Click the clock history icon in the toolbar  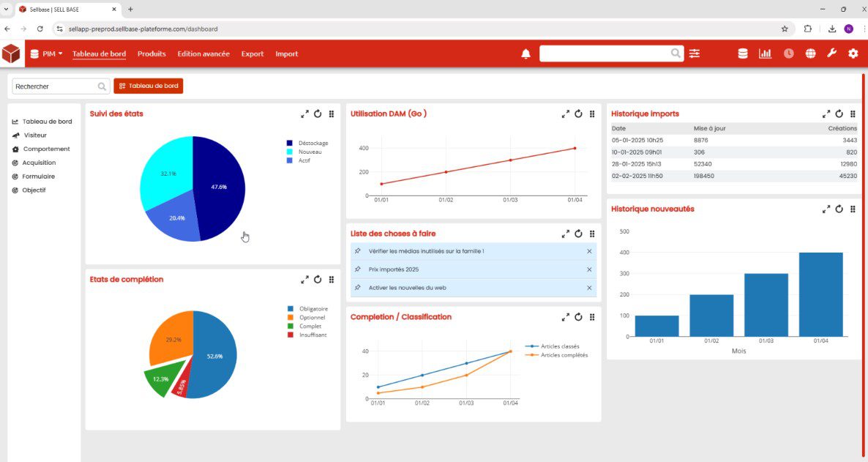point(787,53)
